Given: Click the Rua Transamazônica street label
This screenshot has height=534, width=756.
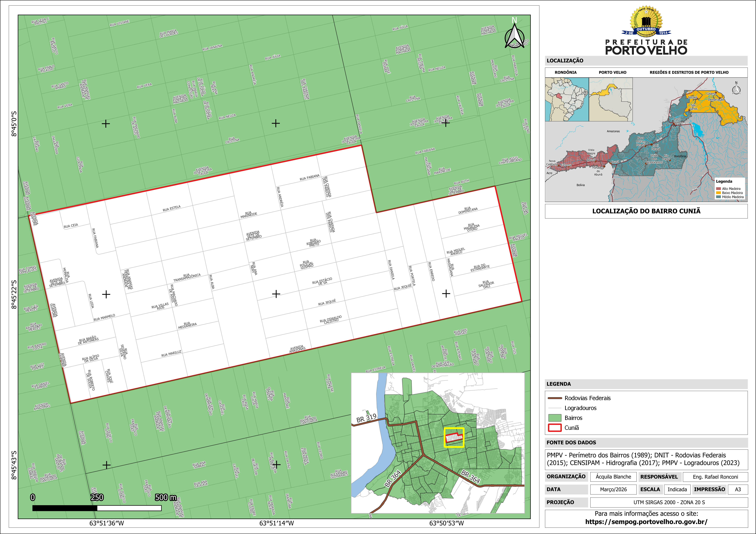Looking at the screenshot, I should (x=187, y=278).
